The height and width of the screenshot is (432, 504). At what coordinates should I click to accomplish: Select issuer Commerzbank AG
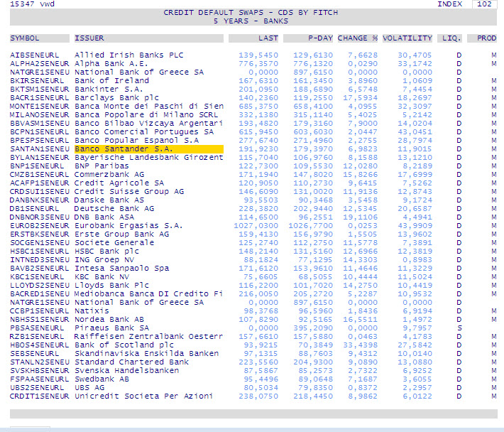109,174
